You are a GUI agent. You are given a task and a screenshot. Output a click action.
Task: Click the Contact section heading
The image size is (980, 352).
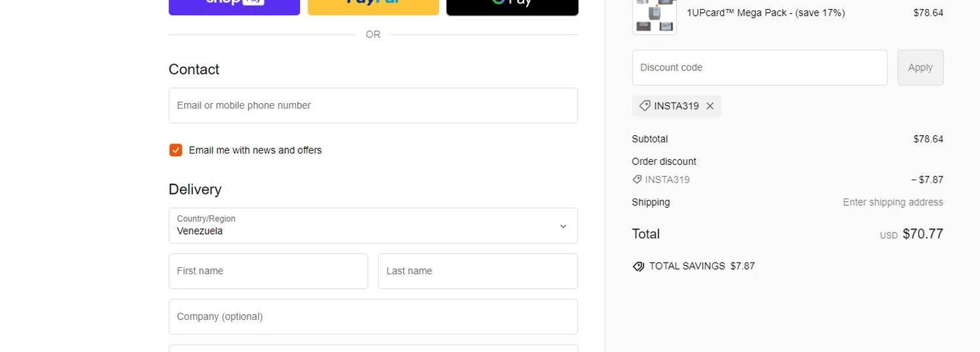194,69
